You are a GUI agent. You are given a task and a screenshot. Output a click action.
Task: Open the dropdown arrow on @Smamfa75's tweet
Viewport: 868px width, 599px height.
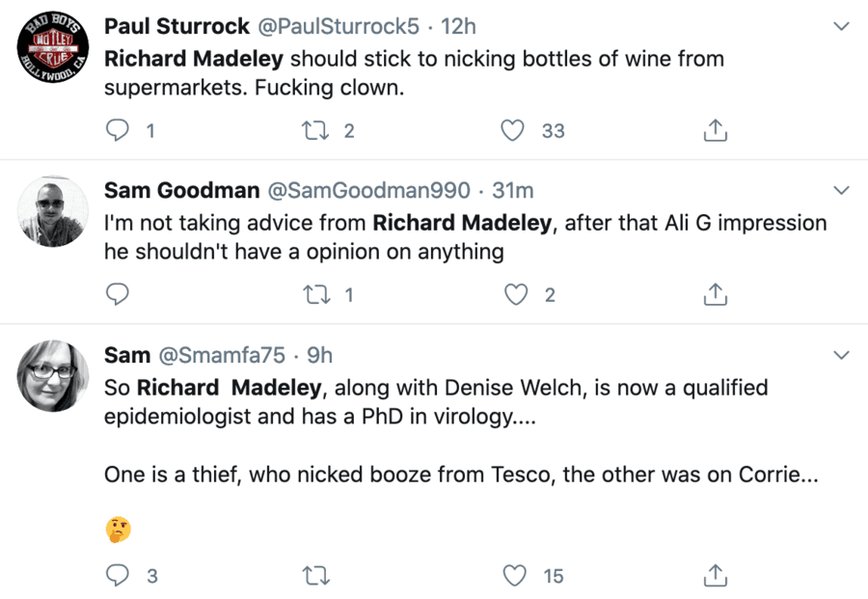(x=841, y=354)
